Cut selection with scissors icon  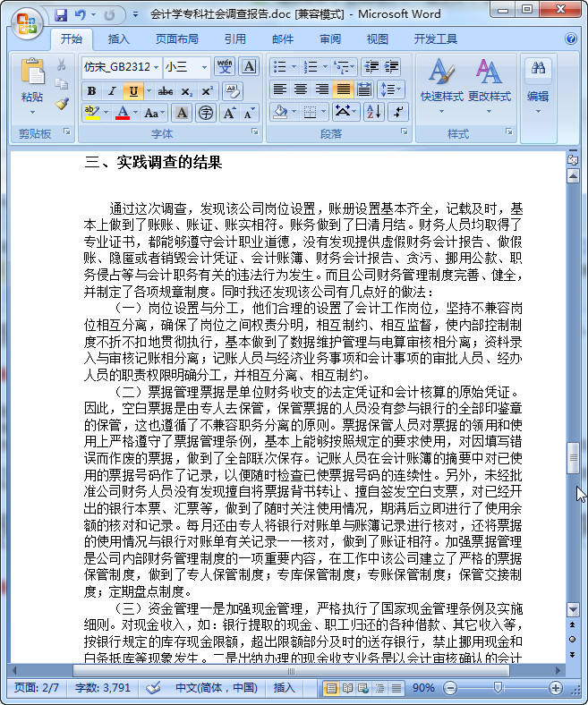click(x=61, y=65)
